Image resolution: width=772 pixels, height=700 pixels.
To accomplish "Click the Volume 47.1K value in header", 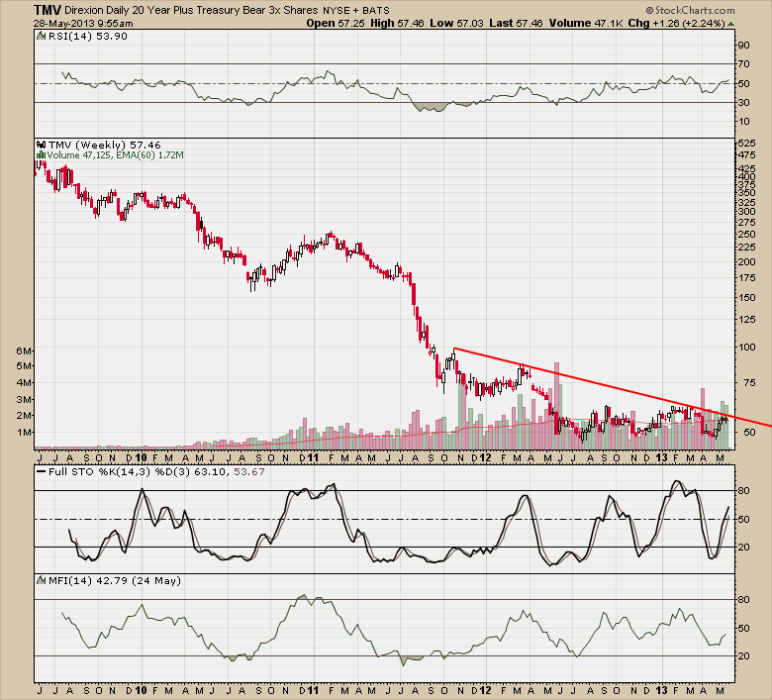I will pyautogui.click(x=586, y=23).
